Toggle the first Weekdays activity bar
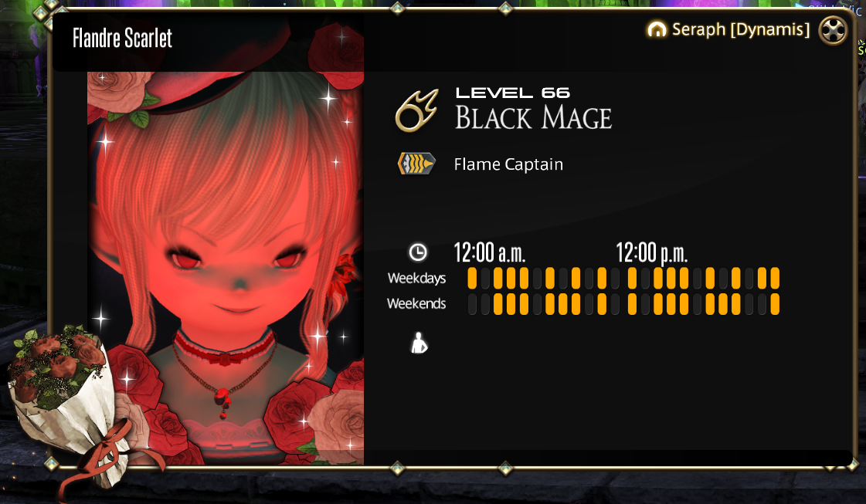 click(472, 278)
